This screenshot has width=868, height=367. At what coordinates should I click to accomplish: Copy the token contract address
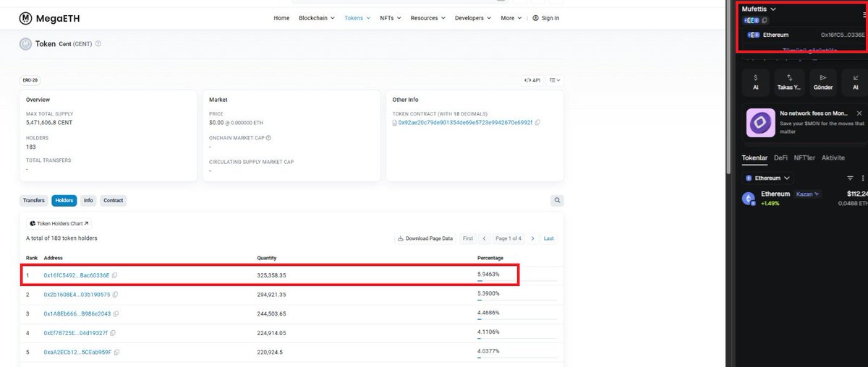(x=537, y=123)
